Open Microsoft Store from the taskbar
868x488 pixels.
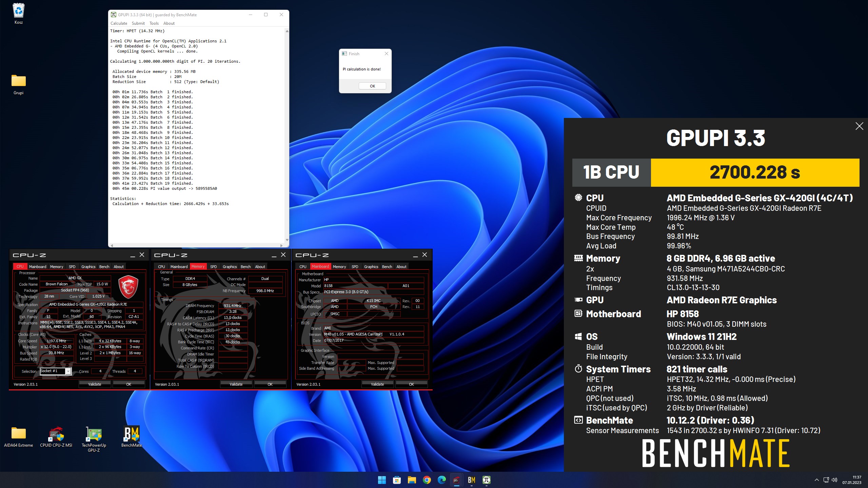pos(397,480)
